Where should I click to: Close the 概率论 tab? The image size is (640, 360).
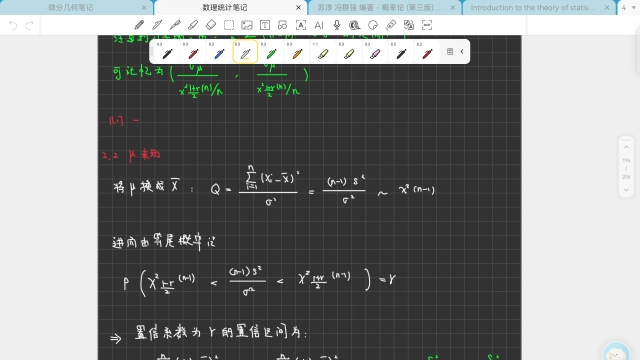pyautogui.click(x=453, y=8)
